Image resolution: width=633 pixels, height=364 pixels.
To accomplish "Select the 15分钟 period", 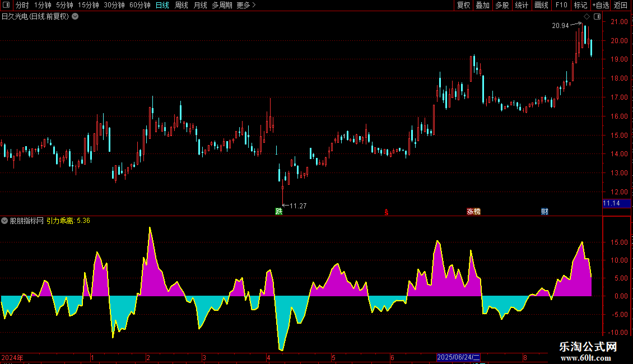I will 89,5.
